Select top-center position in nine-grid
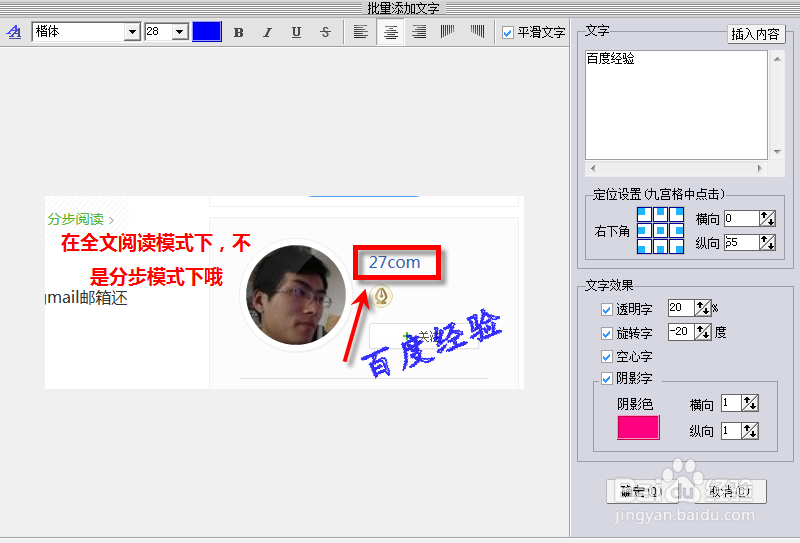Image resolution: width=800 pixels, height=543 pixels. [x=660, y=214]
